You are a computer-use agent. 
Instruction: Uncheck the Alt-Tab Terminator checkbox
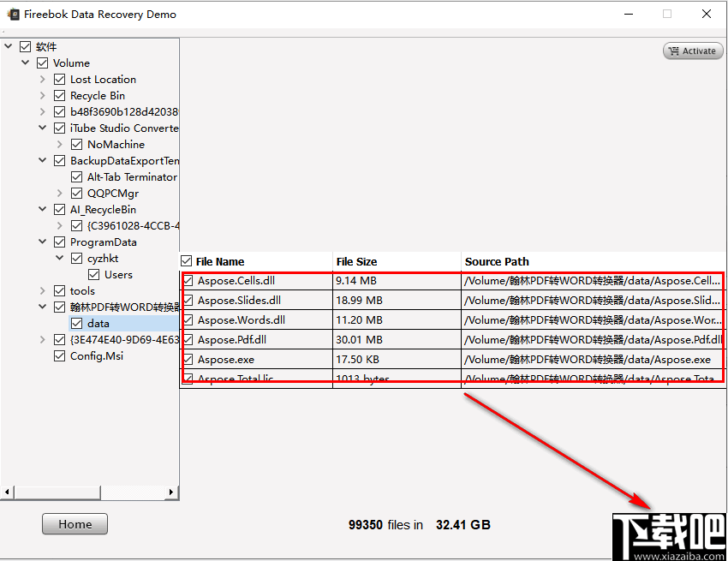point(76,176)
